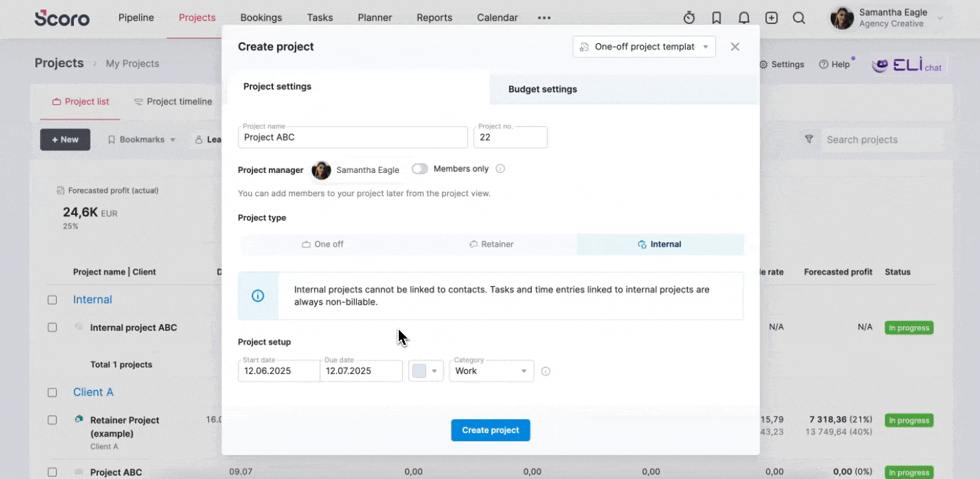Expand the Bookmarks dropdown
Viewport: 980px width, 479px height.
pos(142,140)
